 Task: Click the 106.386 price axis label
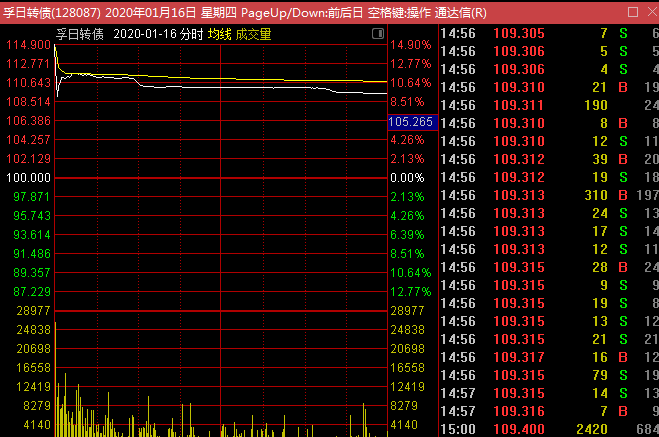coord(28,121)
